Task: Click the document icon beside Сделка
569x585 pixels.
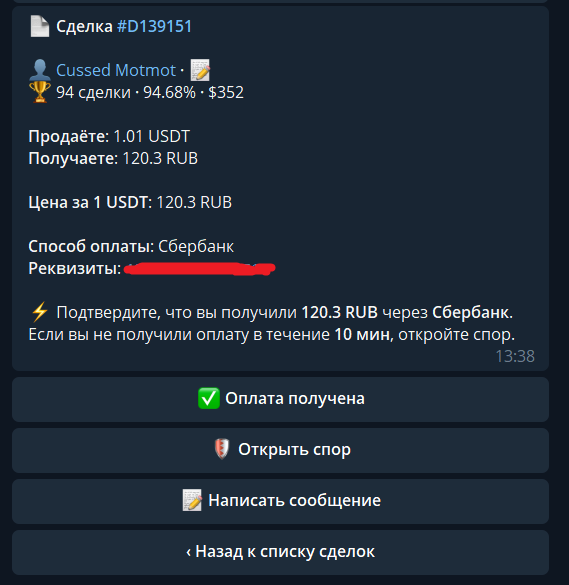Action: [x=40, y=26]
